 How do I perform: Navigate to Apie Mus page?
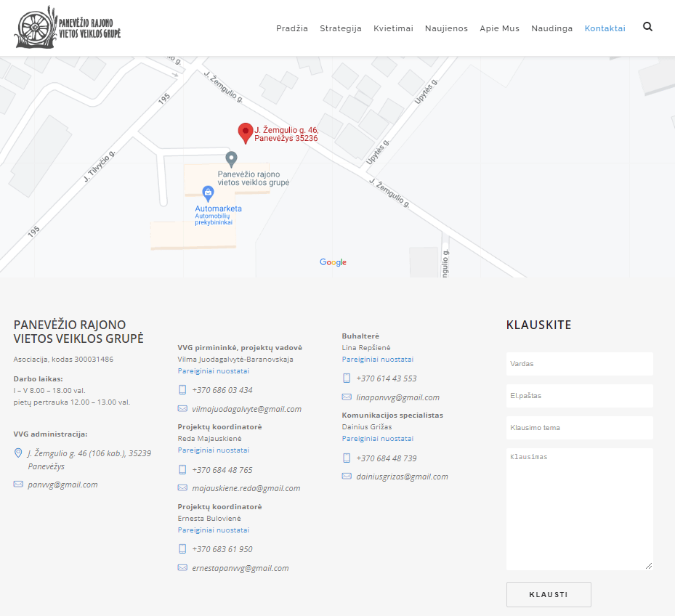point(499,28)
